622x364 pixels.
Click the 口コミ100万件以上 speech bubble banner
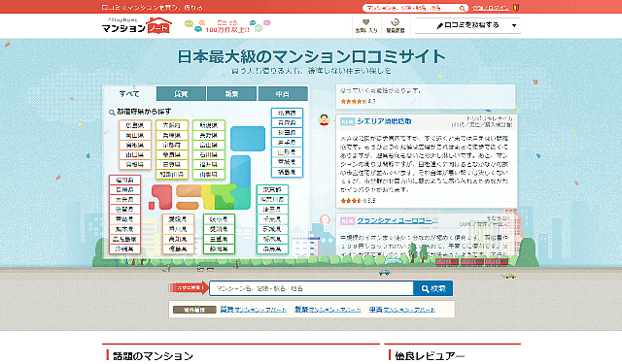pyautogui.click(x=227, y=26)
